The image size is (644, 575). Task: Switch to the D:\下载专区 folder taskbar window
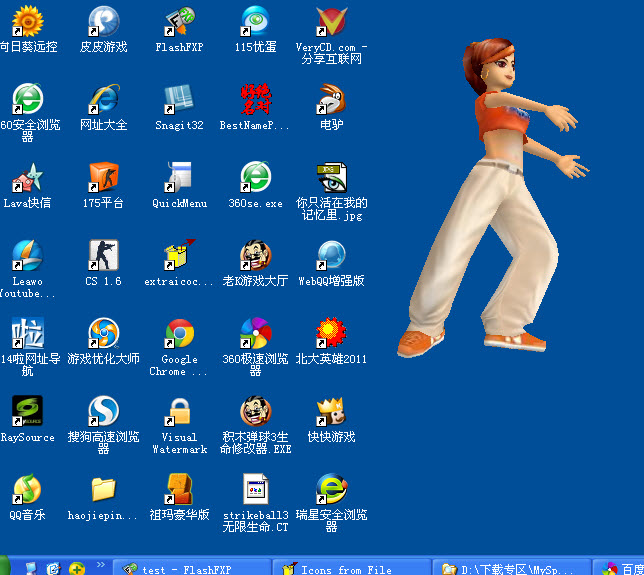[510, 568]
